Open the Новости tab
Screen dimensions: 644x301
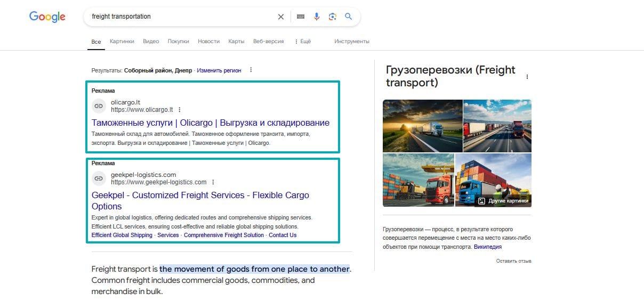pyautogui.click(x=208, y=41)
